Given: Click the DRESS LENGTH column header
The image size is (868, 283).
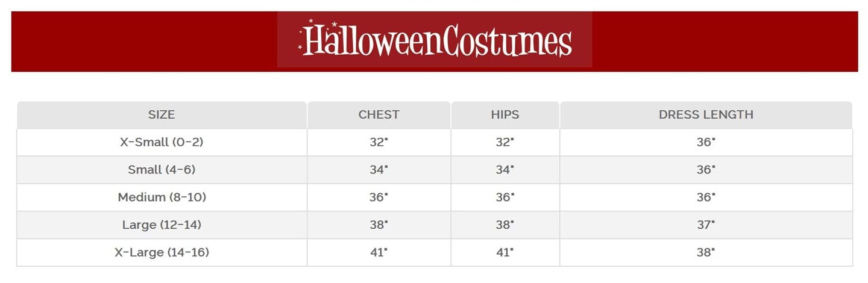Looking at the screenshot, I should [706, 114].
